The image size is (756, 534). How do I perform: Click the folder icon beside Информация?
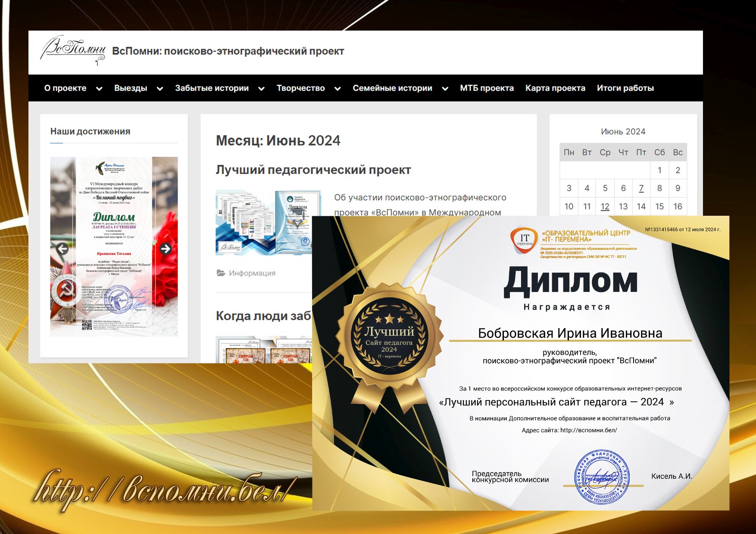(221, 273)
